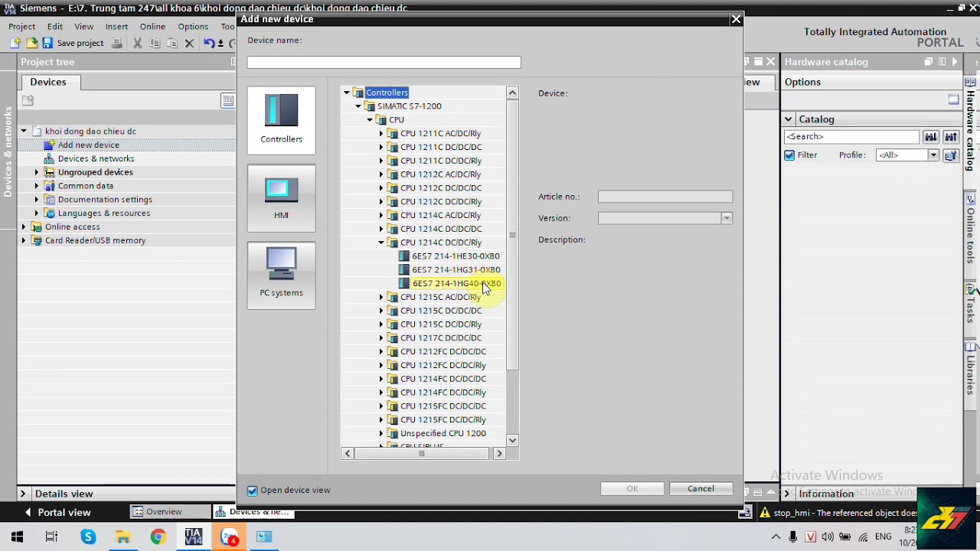
Task: Open the Project menu
Action: [x=21, y=27]
